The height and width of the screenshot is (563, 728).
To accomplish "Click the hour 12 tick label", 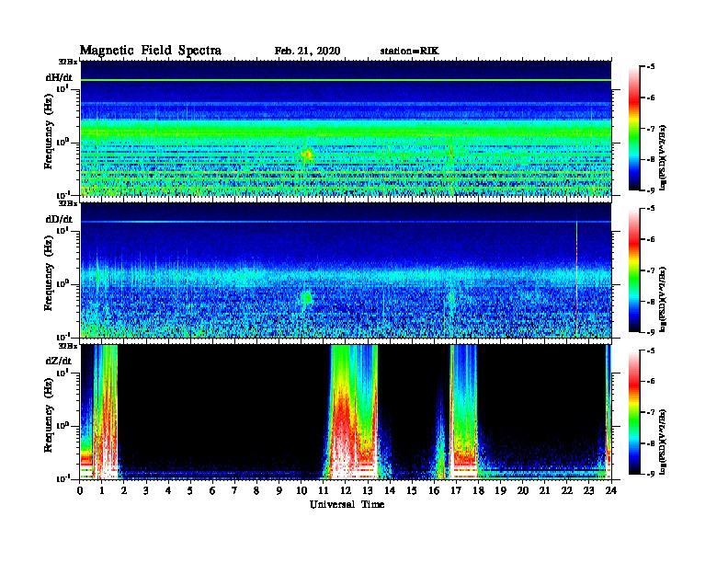I will pyautogui.click(x=346, y=490).
